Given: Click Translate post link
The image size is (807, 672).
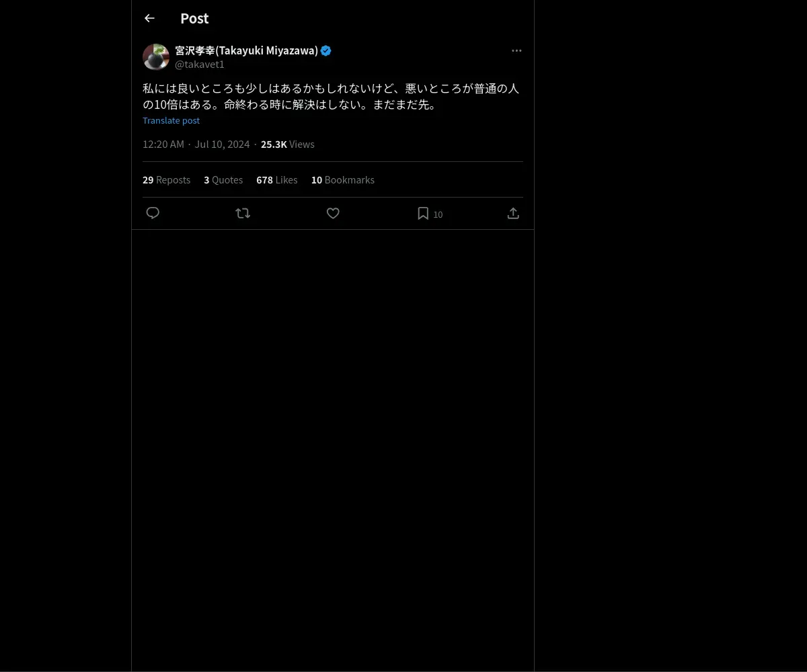Looking at the screenshot, I should [171, 120].
